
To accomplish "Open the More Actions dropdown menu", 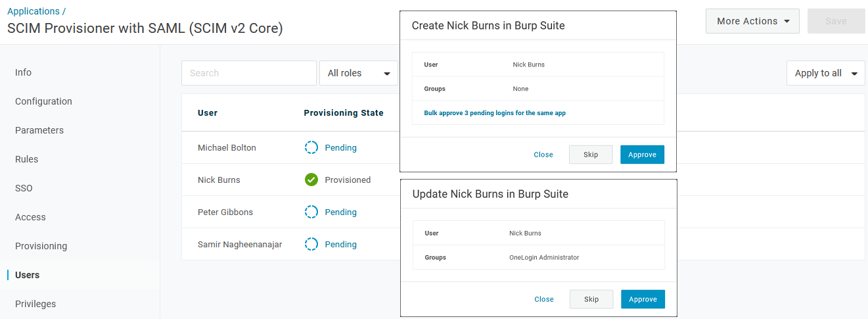I will tap(752, 21).
